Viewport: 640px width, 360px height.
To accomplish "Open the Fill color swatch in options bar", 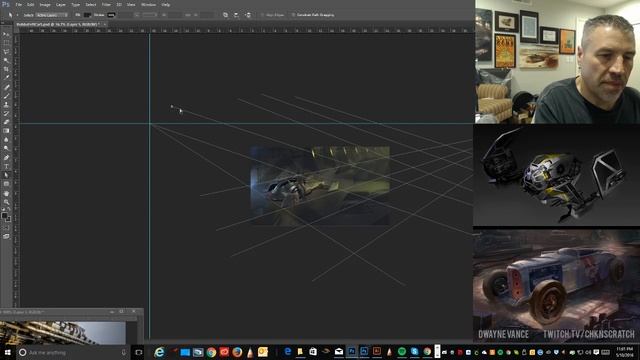I will pos(87,15).
